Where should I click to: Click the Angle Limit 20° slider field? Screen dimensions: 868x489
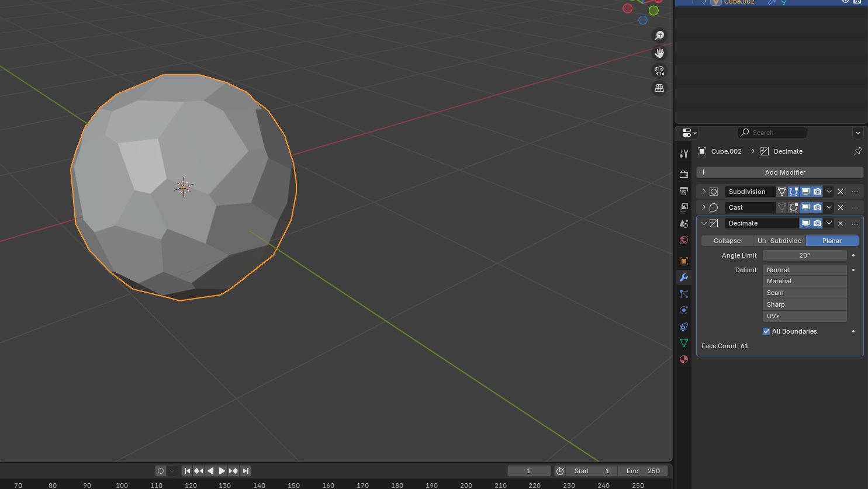(x=805, y=255)
